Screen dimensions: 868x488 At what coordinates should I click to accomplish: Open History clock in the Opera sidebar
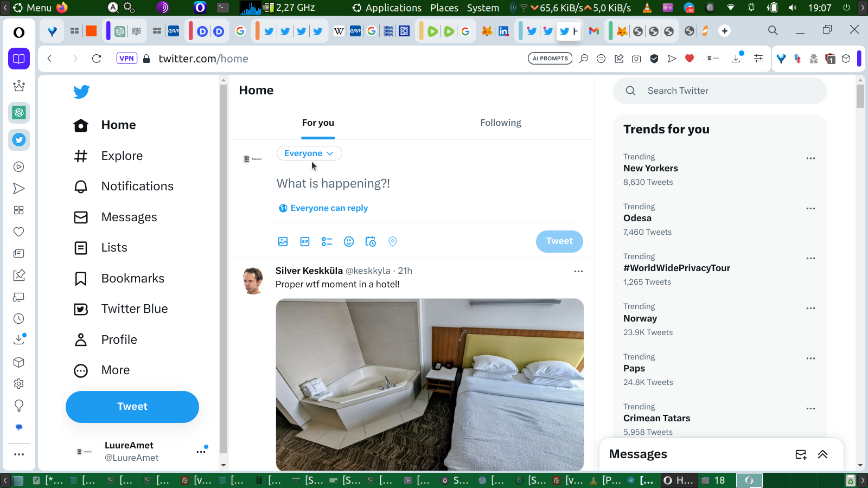pyautogui.click(x=19, y=319)
